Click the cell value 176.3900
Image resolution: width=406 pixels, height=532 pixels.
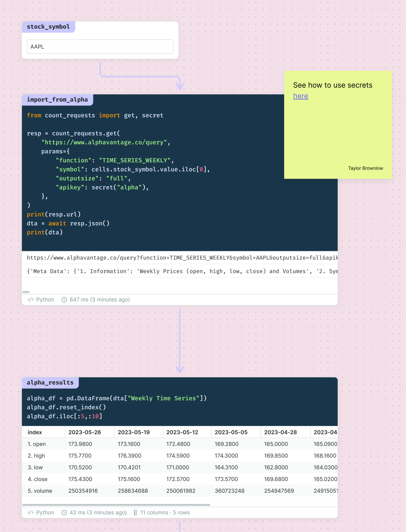coord(130,456)
